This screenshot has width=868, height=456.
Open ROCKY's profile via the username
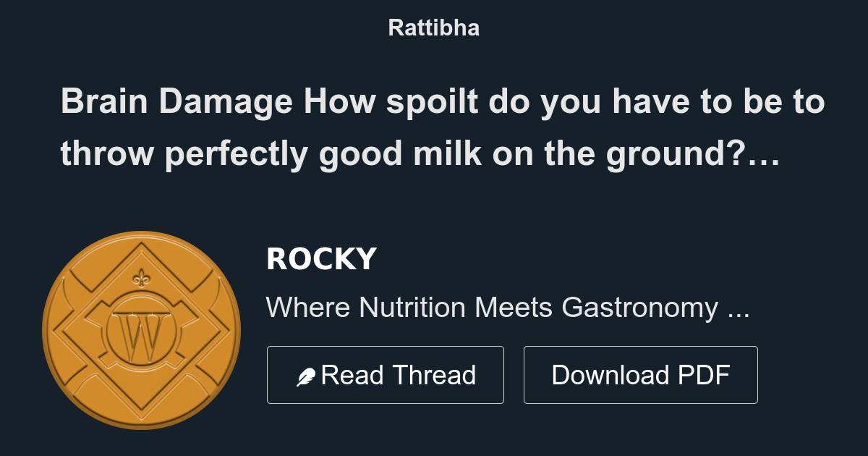[320, 258]
